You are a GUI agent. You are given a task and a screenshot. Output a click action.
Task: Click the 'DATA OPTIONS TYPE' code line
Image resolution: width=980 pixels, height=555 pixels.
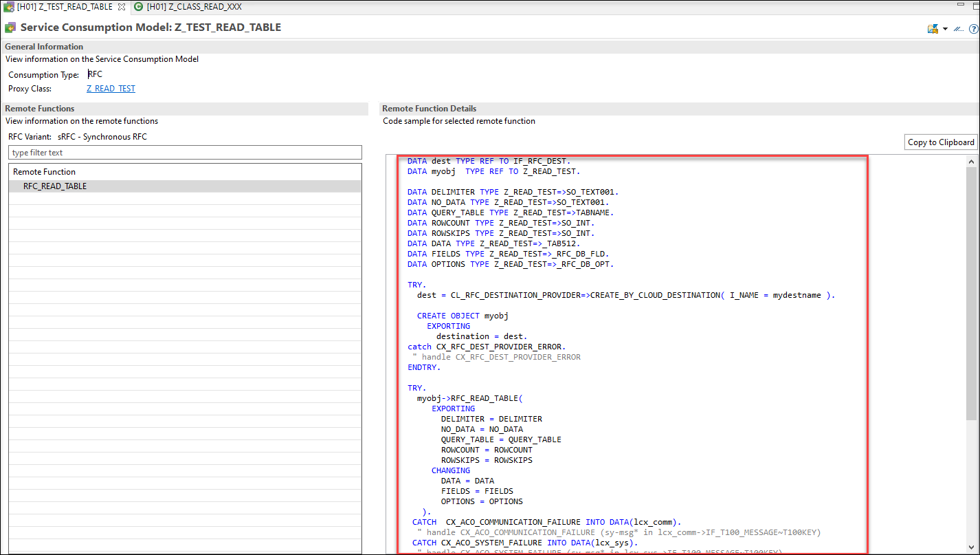[x=511, y=264]
